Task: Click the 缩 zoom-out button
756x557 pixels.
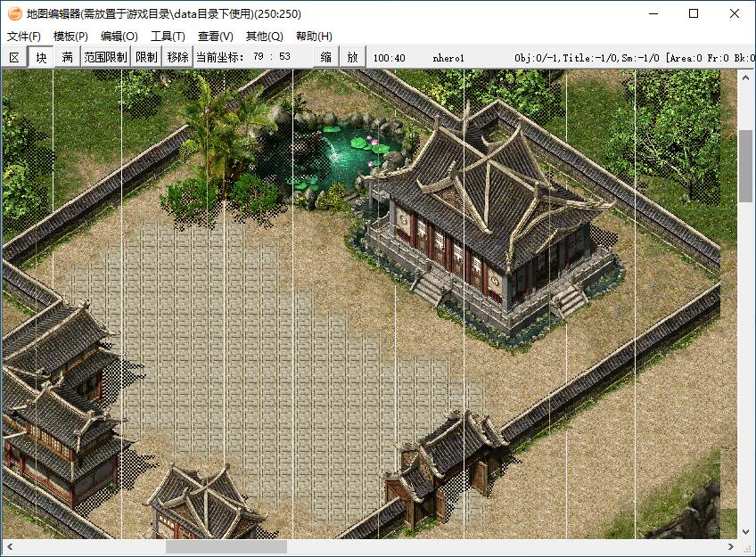Action: [326, 57]
